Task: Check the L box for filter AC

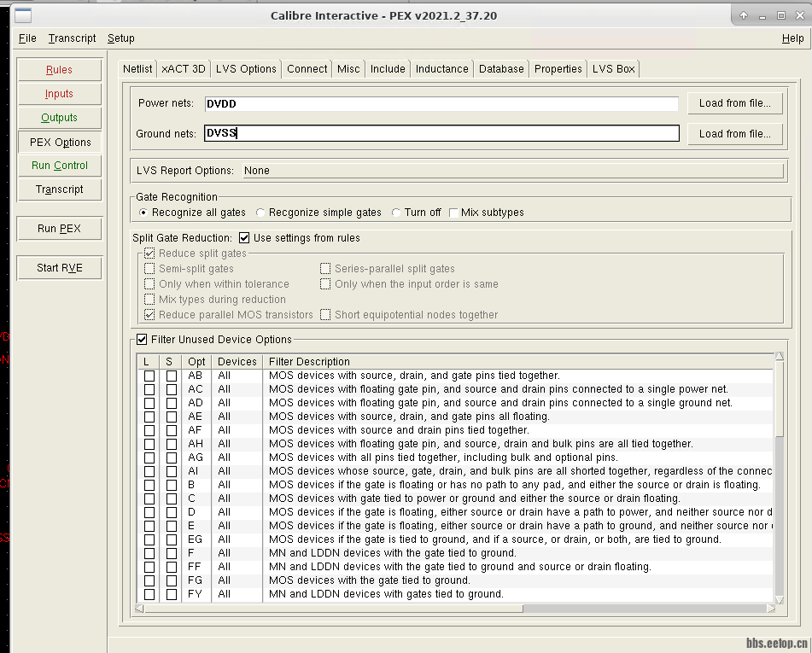Action: [149, 389]
